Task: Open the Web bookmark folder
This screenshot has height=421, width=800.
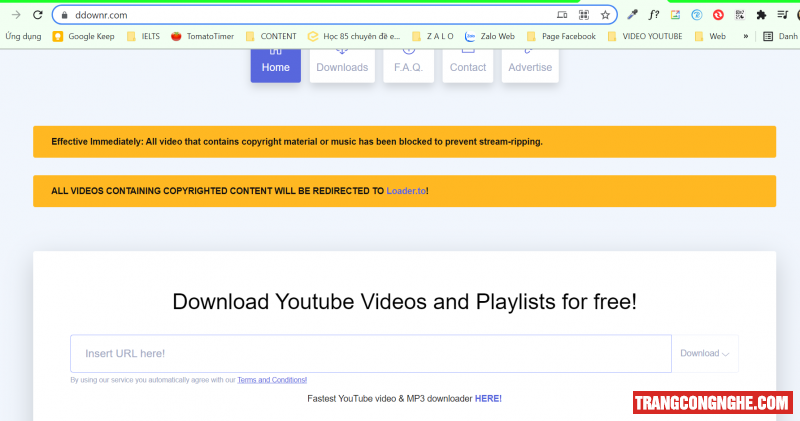Action: pos(710,36)
